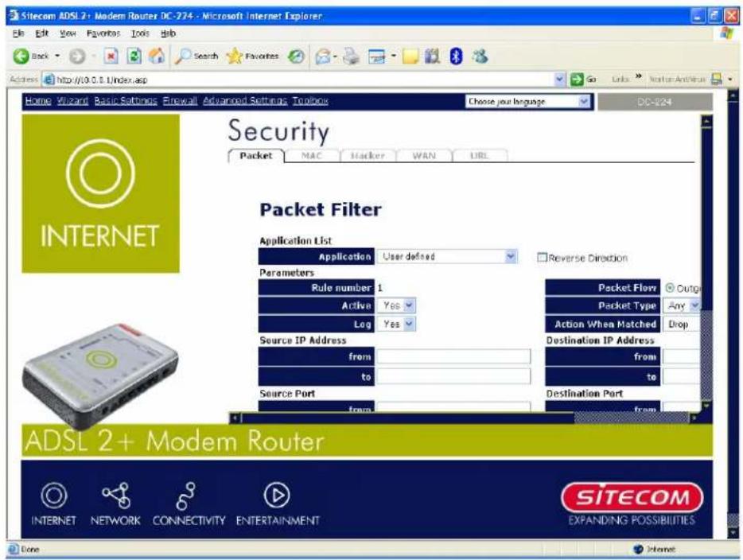The height and width of the screenshot is (560, 743).
Task: Click the inner frame horizontal scrollbar thumb
Action: (631, 418)
